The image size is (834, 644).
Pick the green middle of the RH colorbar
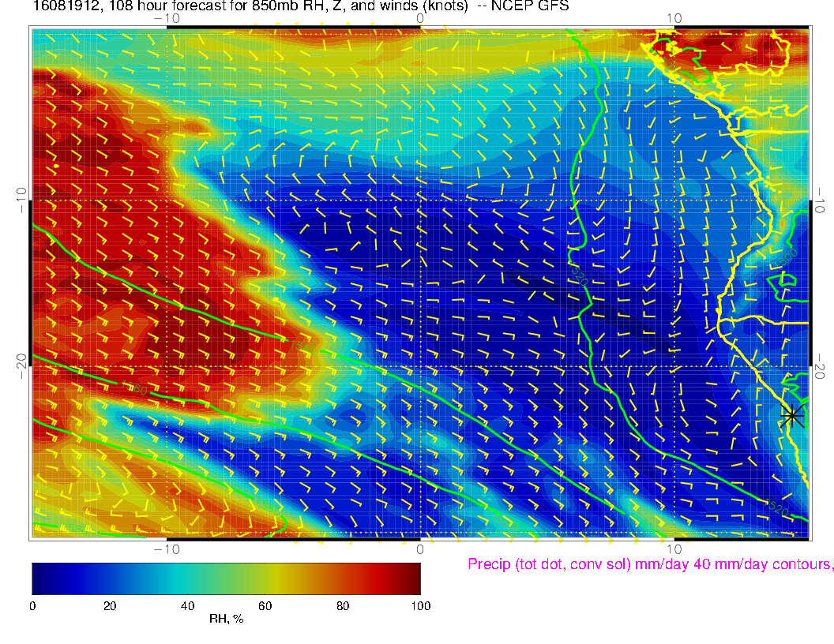(226, 578)
